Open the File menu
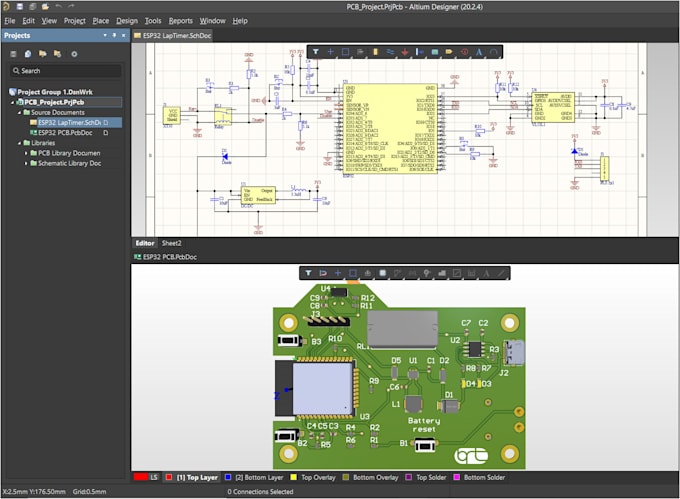This screenshot has height=499, width=680. 10,21
